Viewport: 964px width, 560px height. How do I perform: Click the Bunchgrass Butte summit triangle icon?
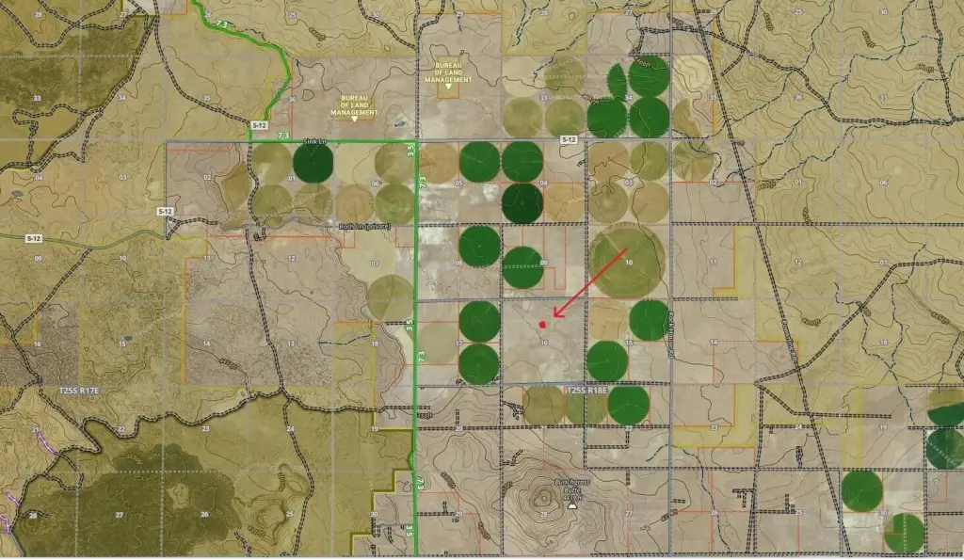570,505
